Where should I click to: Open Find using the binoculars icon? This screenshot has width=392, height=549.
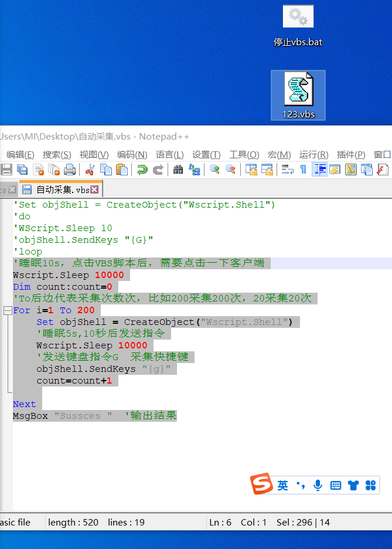(178, 170)
